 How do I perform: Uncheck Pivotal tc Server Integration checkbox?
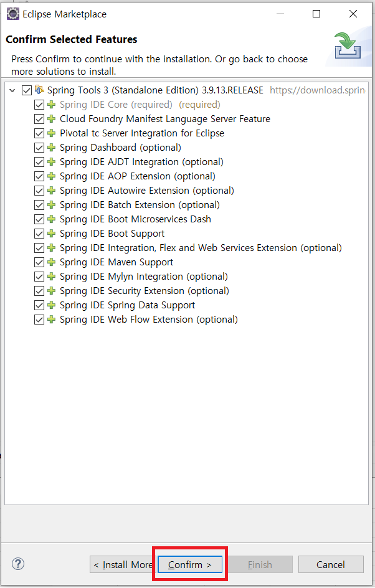point(39,133)
